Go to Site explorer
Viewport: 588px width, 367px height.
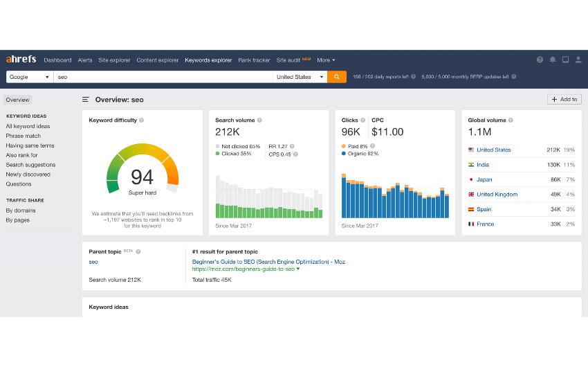(x=114, y=60)
